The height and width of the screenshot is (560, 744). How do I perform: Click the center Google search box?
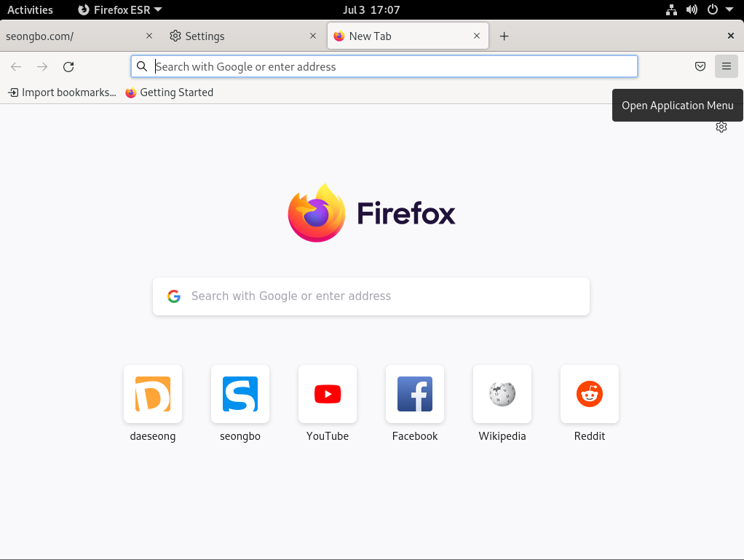click(x=371, y=296)
